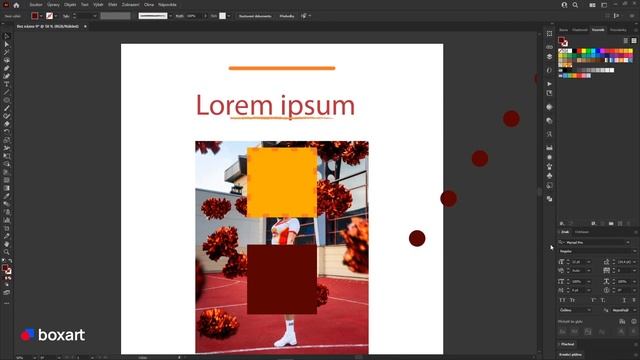Toggle Superscript in Character panel
Image resolution: width=640 pixels, height=360 pixels.
pos(593,300)
